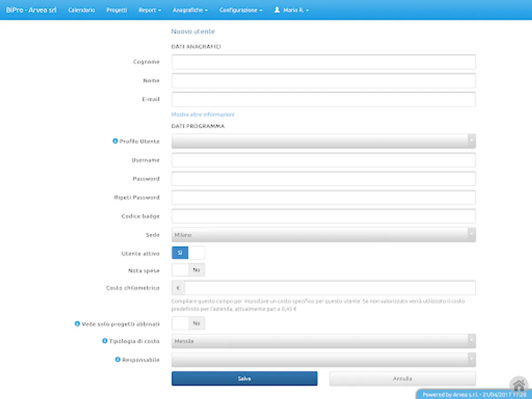This screenshot has width=532, height=399.
Task: Expand the Report menu
Action: (x=150, y=10)
